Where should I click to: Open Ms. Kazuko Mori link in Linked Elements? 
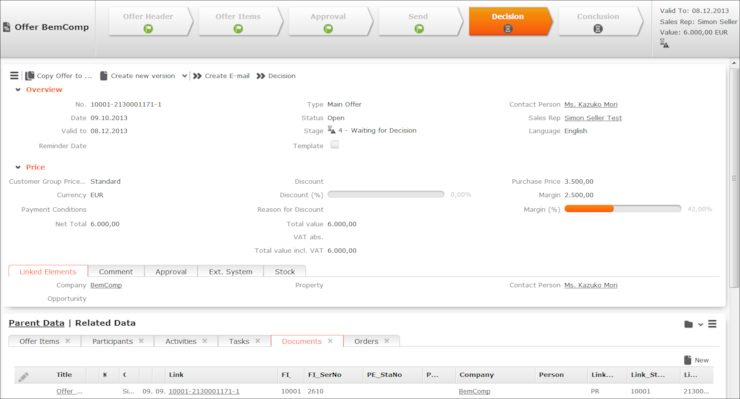click(x=591, y=285)
